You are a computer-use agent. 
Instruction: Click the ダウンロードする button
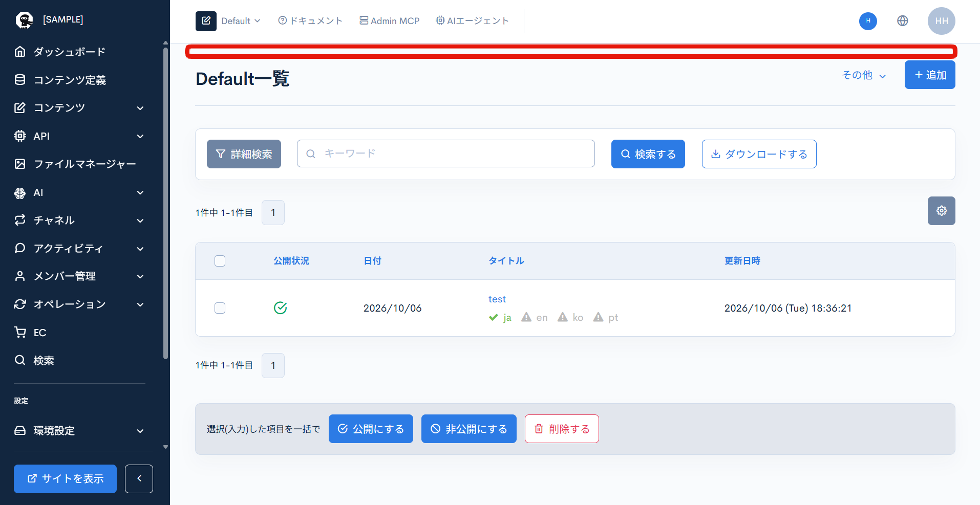tap(759, 154)
